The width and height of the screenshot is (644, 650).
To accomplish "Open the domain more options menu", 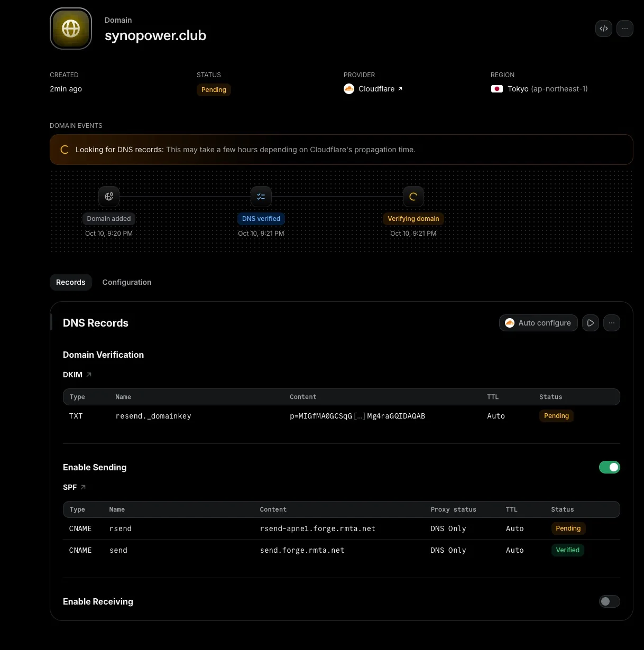I will pyautogui.click(x=625, y=29).
